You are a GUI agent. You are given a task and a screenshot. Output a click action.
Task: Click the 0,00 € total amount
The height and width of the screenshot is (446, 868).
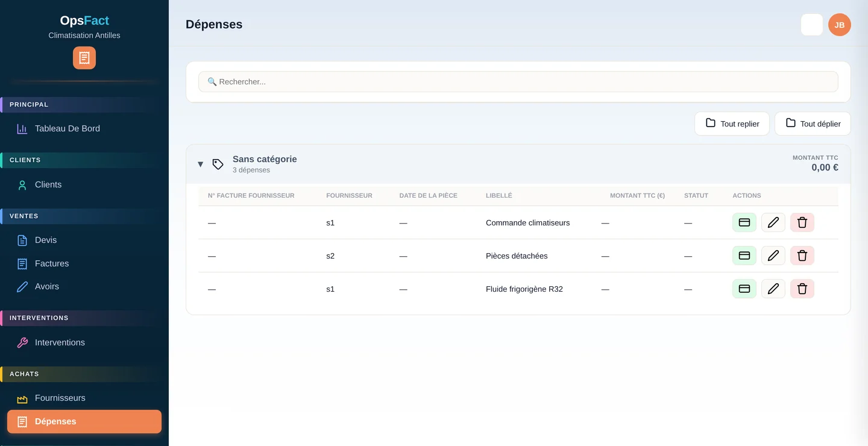pos(825,168)
